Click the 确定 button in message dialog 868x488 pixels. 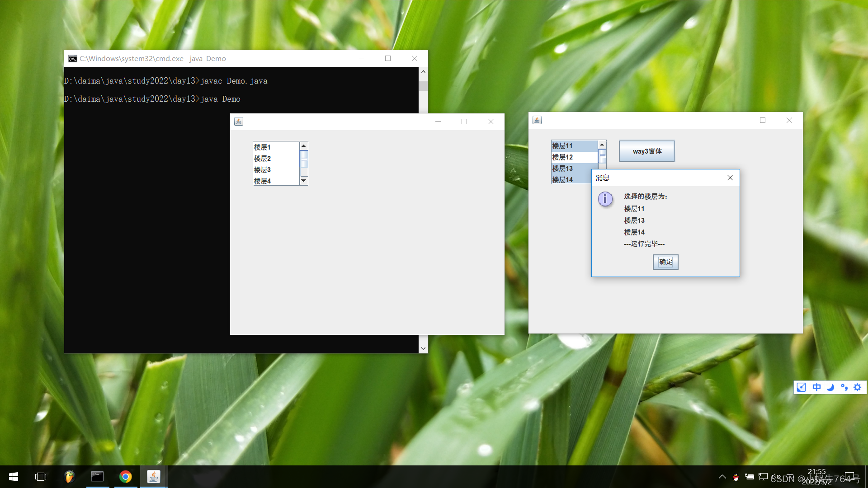[x=665, y=262]
